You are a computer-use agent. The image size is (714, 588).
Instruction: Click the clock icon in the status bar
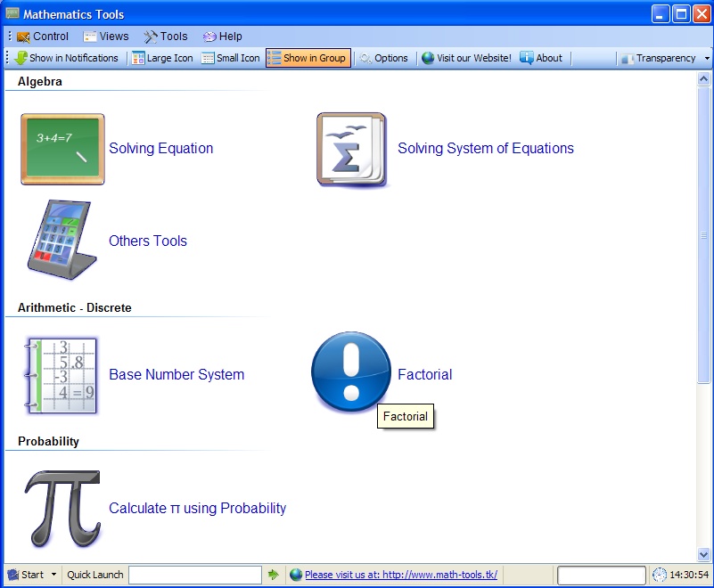(659, 575)
